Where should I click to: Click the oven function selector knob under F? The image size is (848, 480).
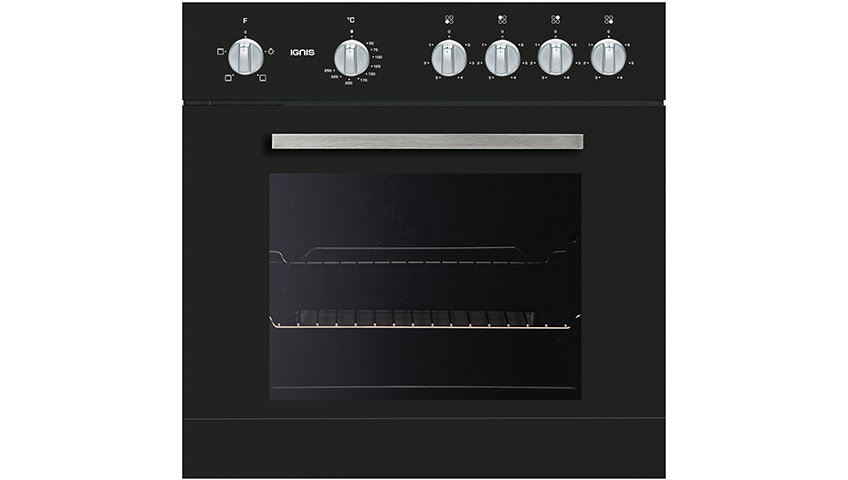point(246,57)
